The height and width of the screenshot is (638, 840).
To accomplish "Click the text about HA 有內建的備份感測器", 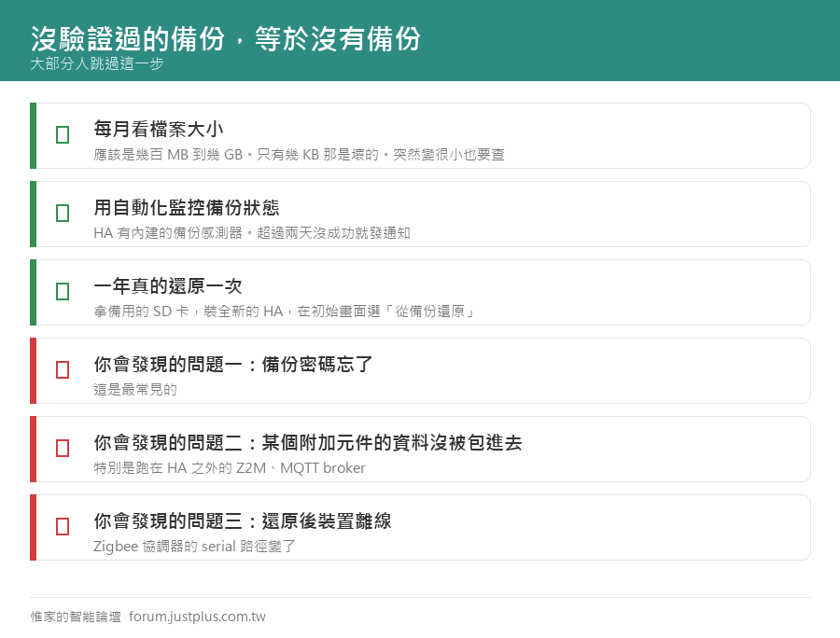I will click(x=252, y=233).
